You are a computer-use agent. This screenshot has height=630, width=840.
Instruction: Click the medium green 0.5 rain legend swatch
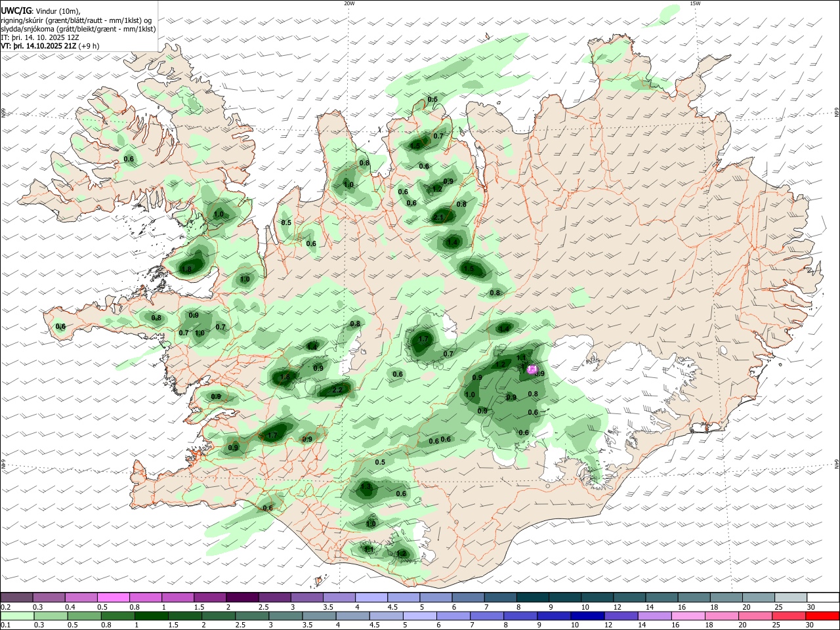(x=84, y=616)
